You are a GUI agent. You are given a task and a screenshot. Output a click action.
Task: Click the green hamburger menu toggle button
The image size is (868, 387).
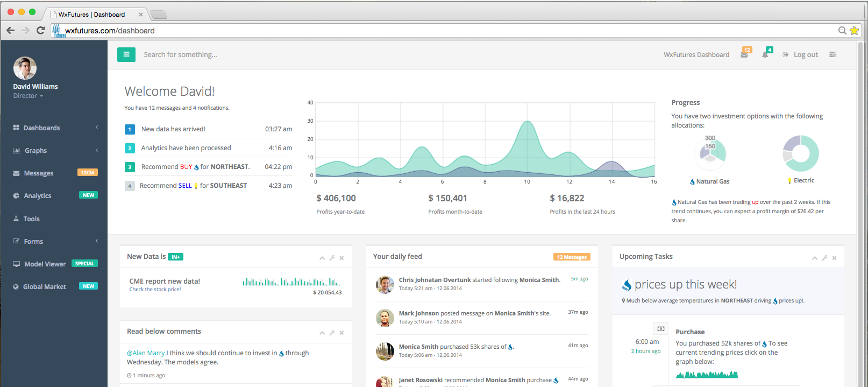(126, 54)
